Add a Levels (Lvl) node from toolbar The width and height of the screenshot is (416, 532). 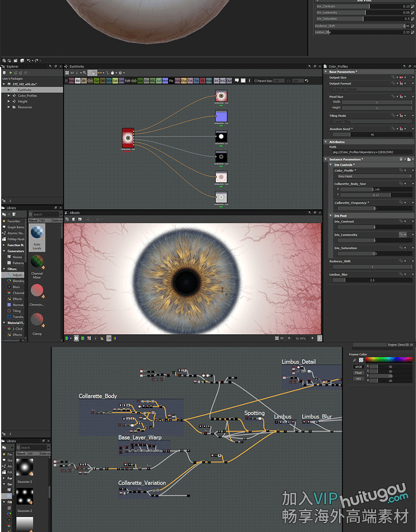pos(159,80)
